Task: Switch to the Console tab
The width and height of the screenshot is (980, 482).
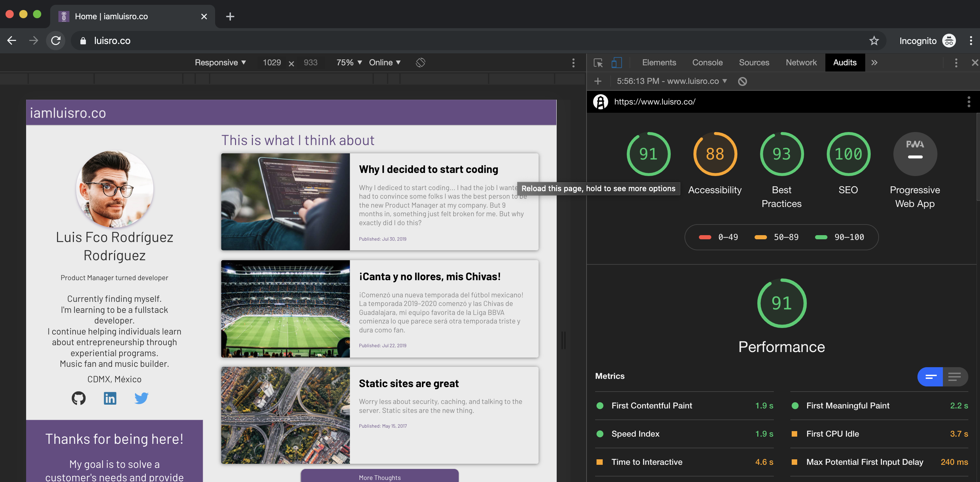Action: (707, 63)
